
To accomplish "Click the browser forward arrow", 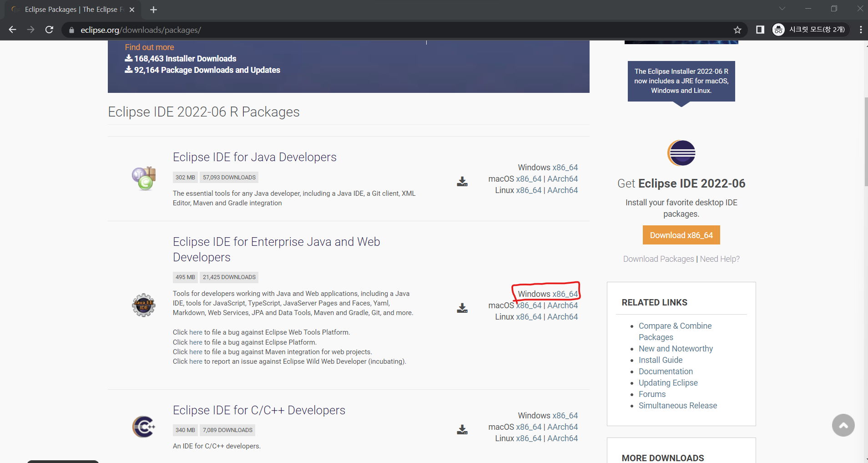I will (x=30, y=30).
